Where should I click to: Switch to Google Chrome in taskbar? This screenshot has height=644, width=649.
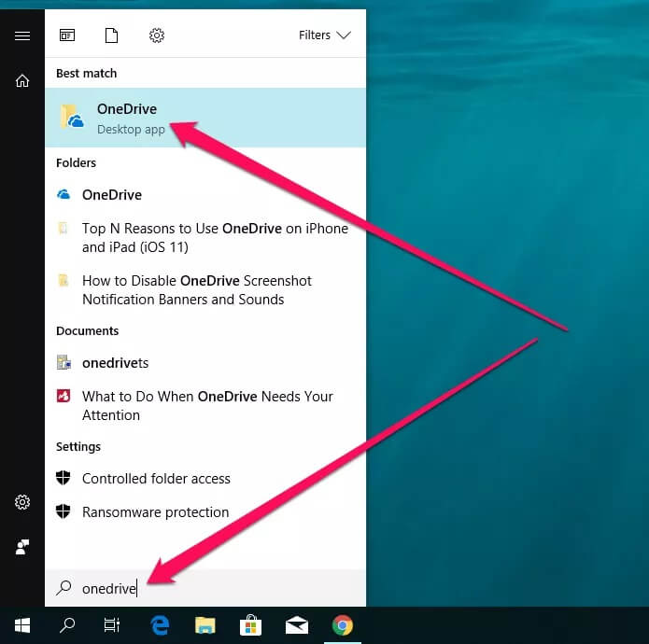[343, 625]
